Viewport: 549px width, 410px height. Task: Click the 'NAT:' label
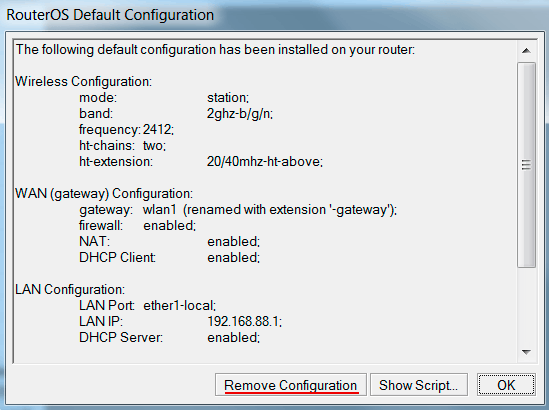[x=95, y=242]
